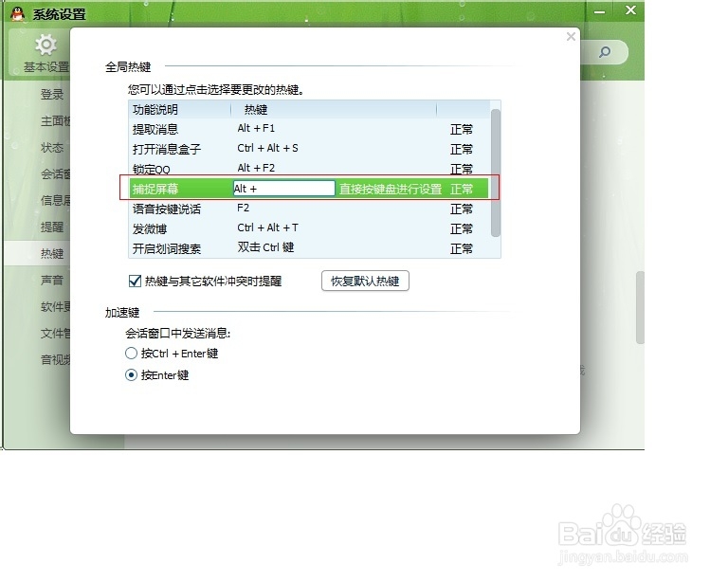The height and width of the screenshot is (582, 728).
Task: Minimize the 系统设置 window
Action: click(599, 11)
